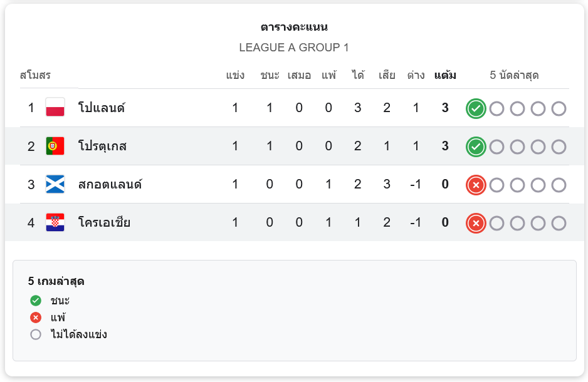This screenshot has height=382, width=588.
Task: Open the โครเอเชีย team link
Action: 104,222
